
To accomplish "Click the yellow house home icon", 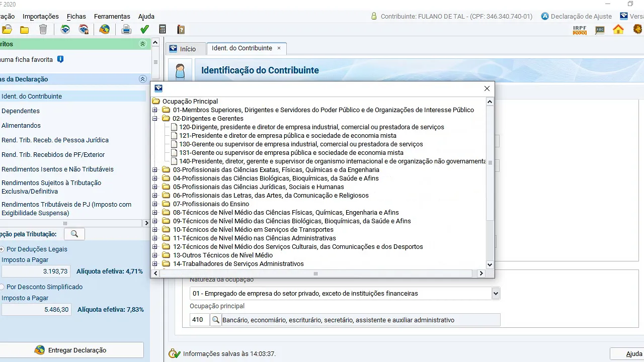I will (x=618, y=30).
